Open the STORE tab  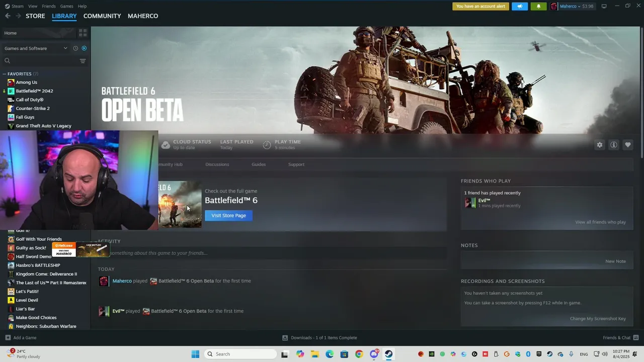click(35, 16)
